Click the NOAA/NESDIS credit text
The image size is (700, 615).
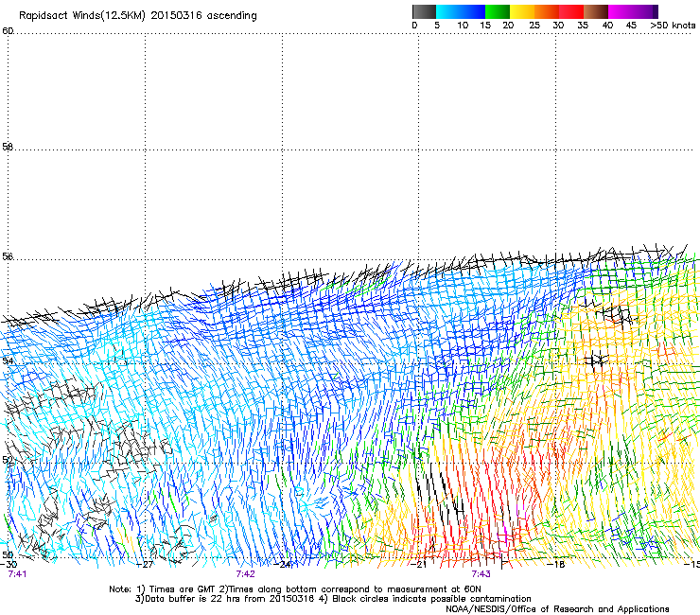coord(557,609)
